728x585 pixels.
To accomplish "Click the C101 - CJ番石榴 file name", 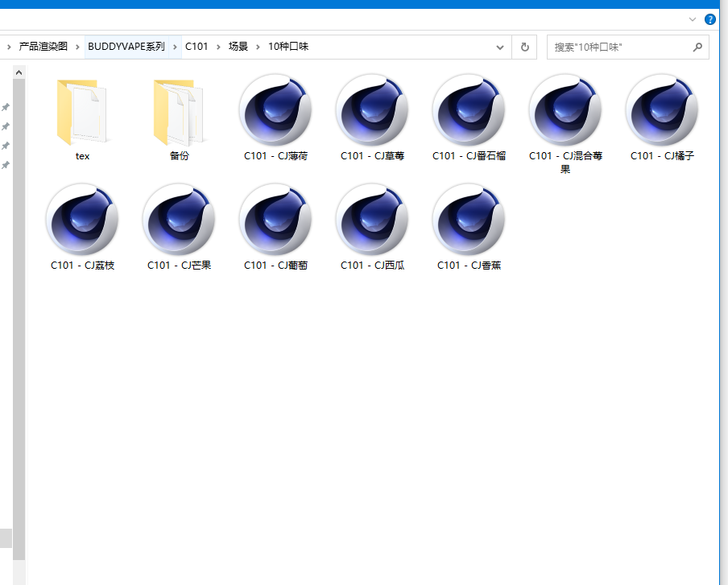I will pyautogui.click(x=469, y=156).
